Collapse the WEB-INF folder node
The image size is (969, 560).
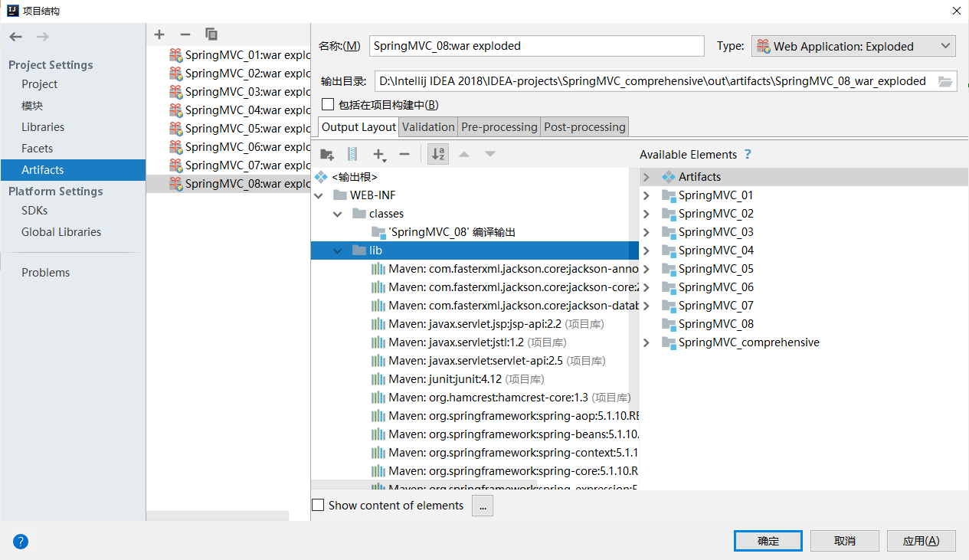319,195
